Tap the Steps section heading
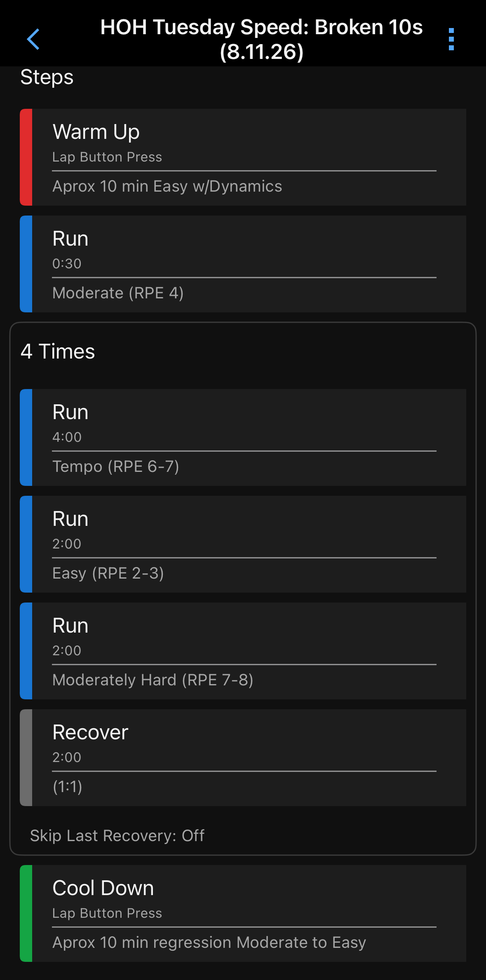This screenshot has height=980, width=486. pos(47,77)
